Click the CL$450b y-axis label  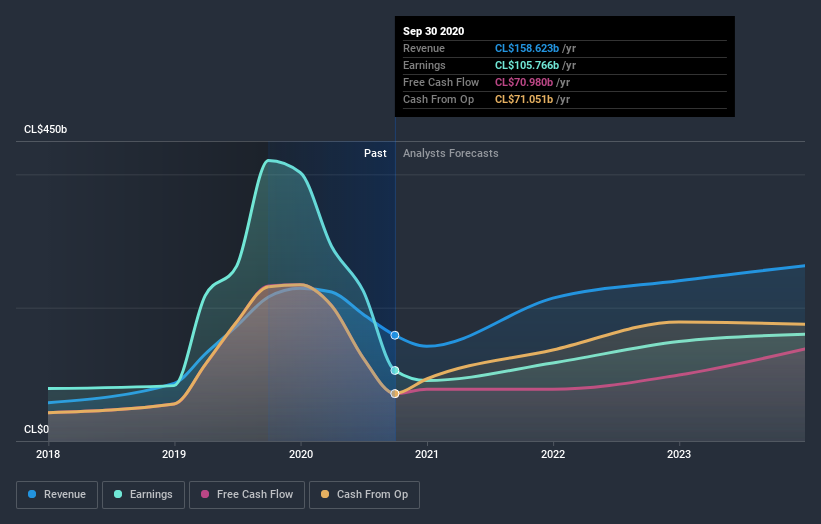point(46,129)
